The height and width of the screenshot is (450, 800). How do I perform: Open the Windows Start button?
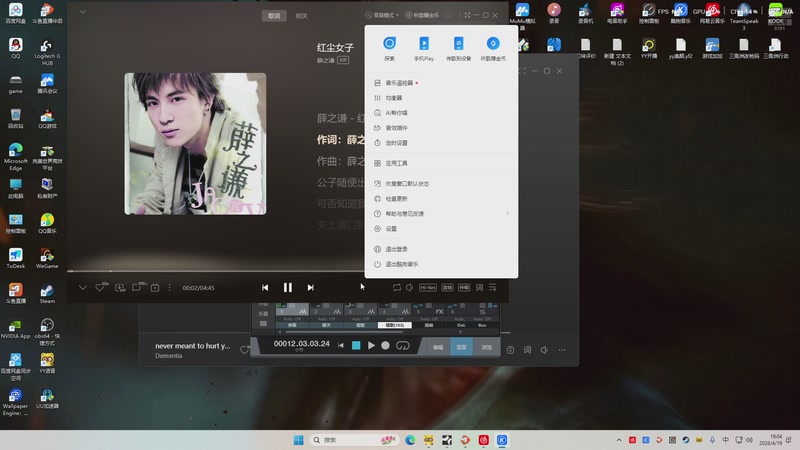tap(298, 440)
